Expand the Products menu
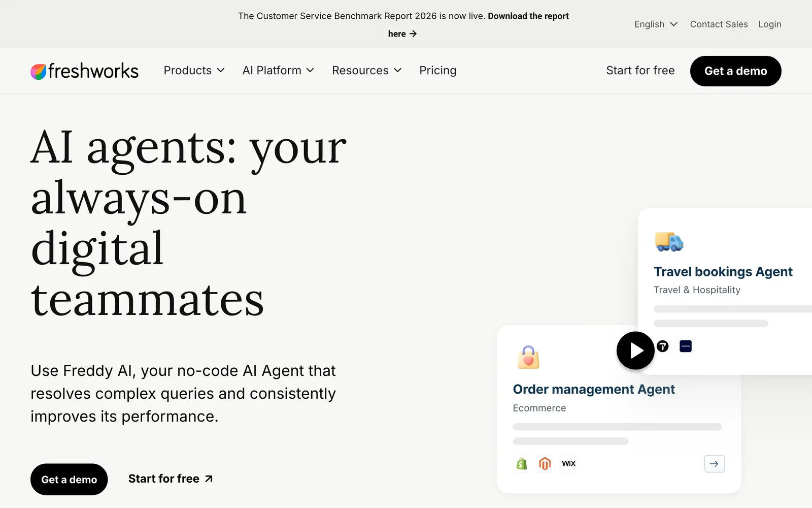812x508 pixels. [194, 71]
